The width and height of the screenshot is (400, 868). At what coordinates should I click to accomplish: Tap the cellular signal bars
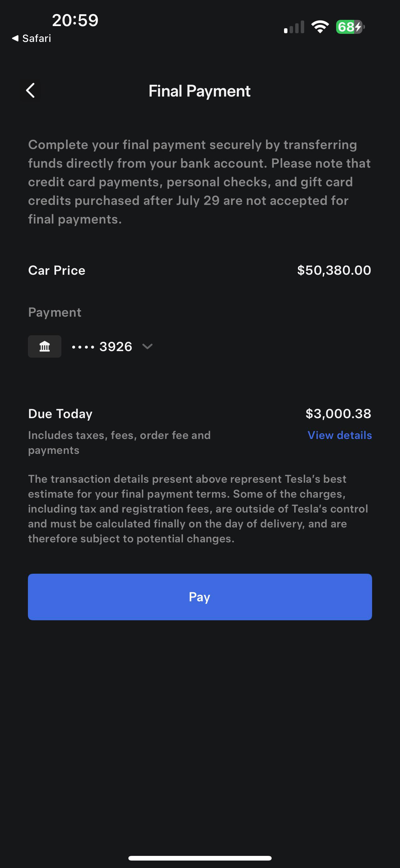click(x=294, y=27)
